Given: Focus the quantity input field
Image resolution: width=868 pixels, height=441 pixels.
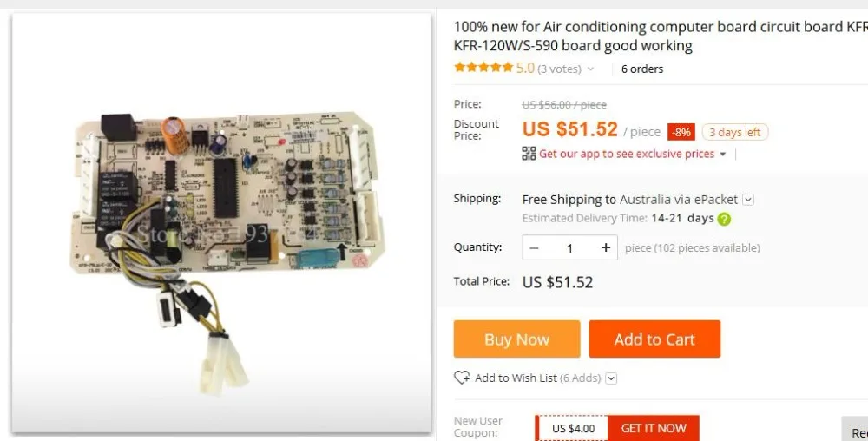Looking at the screenshot, I should tap(569, 247).
